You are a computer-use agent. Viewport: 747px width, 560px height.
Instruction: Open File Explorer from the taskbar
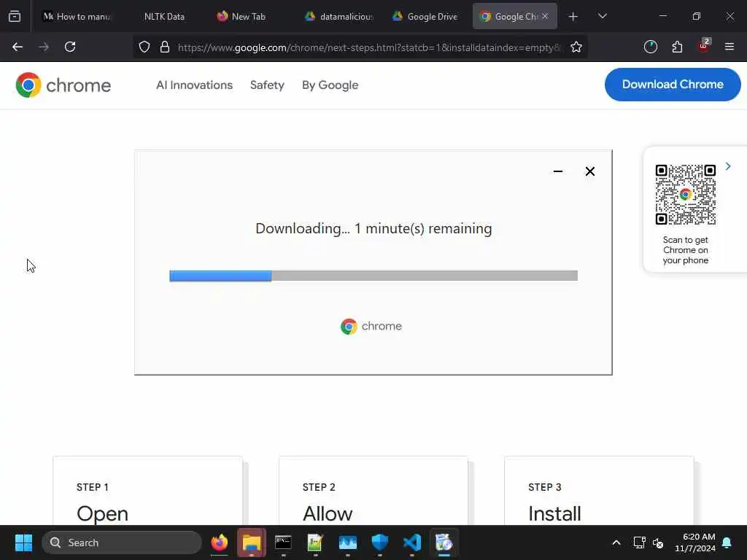tap(252, 542)
